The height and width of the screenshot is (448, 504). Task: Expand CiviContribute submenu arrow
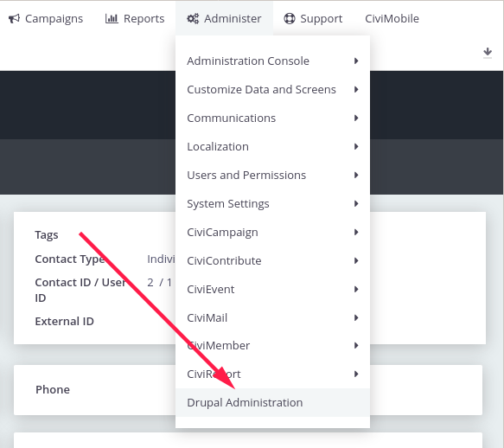click(356, 260)
